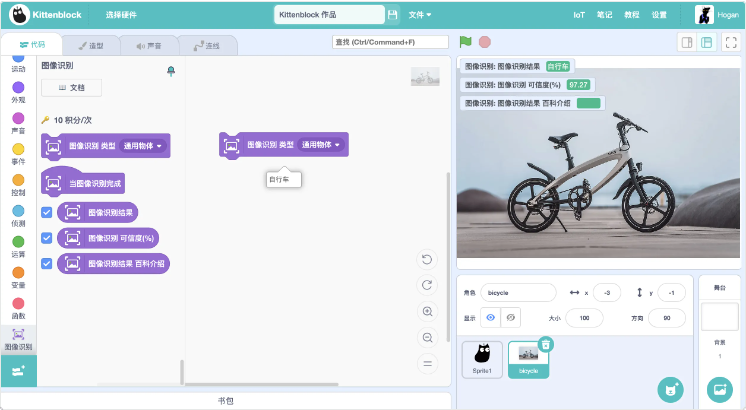Screen dimensions: 746x410
Task: Uncheck the 图像识别结果 block checkbox
Action: coord(46,212)
